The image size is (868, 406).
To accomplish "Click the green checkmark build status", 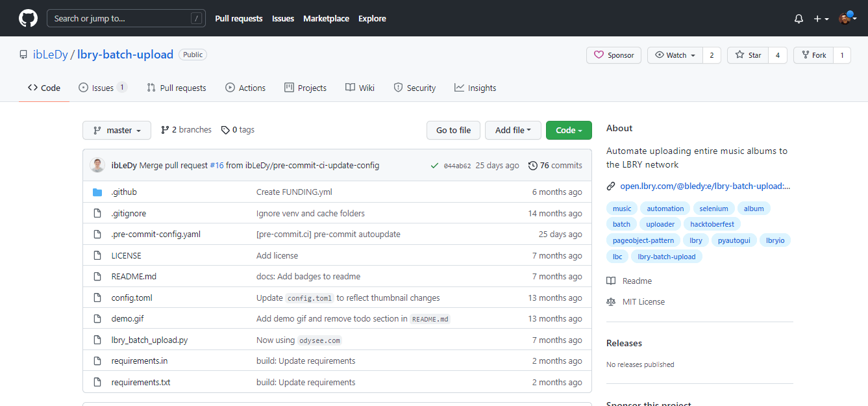I will 434,166.
